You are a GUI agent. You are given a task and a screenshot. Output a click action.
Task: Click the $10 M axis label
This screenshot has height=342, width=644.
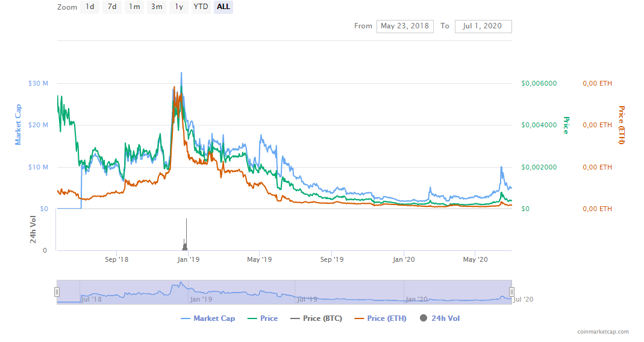tap(38, 167)
